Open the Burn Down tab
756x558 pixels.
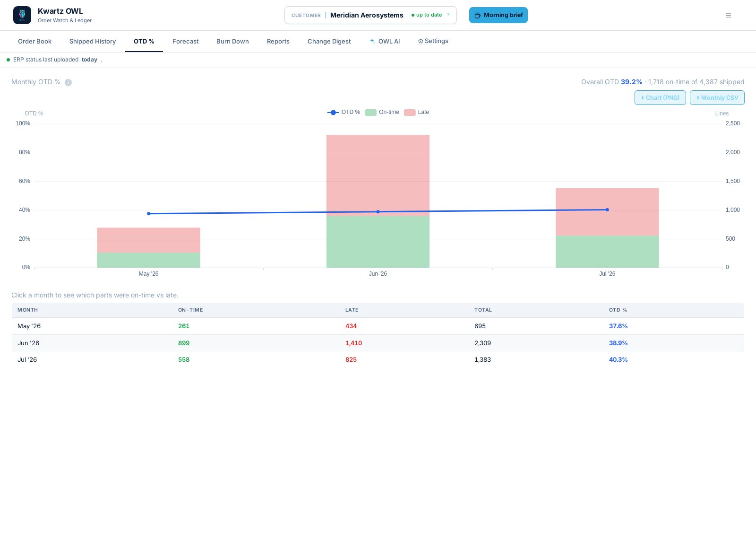coord(232,42)
